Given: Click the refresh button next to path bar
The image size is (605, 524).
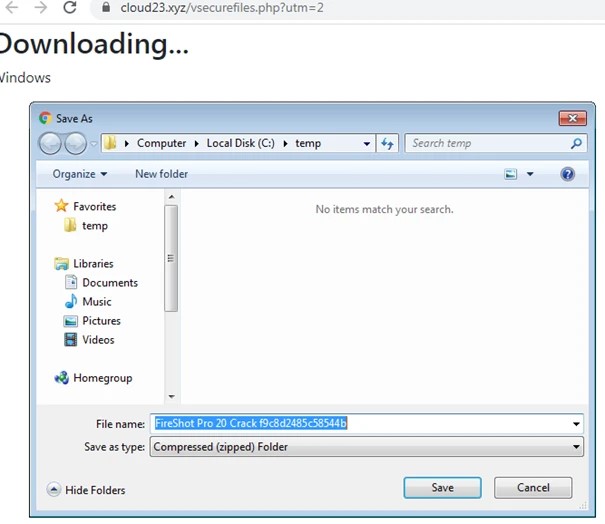Looking at the screenshot, I should coord(387,144).
